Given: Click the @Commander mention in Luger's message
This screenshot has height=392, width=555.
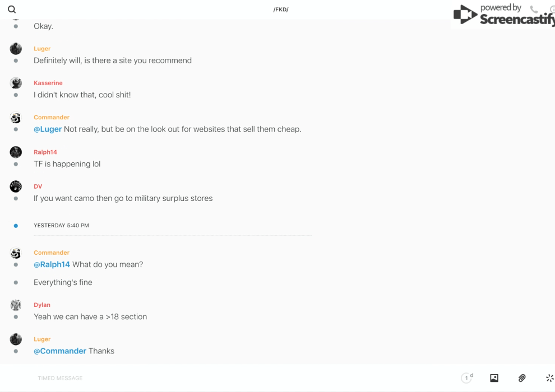Looking at the screenshot, I should pyautogui.click(x=60, y=351).
